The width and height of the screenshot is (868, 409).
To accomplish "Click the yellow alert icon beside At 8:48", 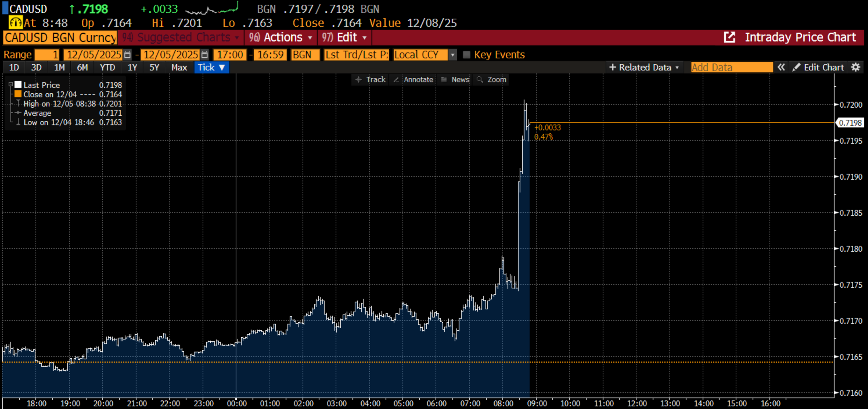I will pos(15,23).
